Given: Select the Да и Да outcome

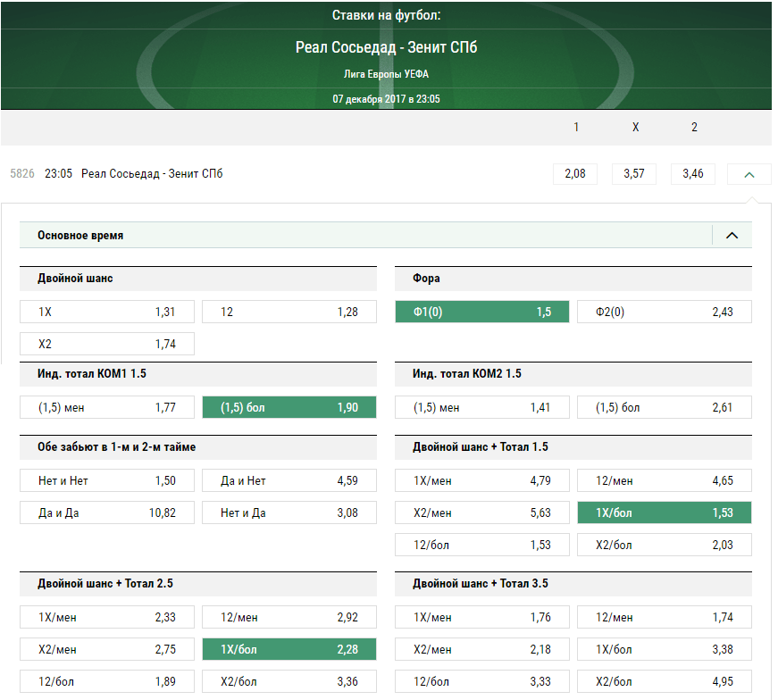Looking at the screenshot, I should tap(107, 512).
